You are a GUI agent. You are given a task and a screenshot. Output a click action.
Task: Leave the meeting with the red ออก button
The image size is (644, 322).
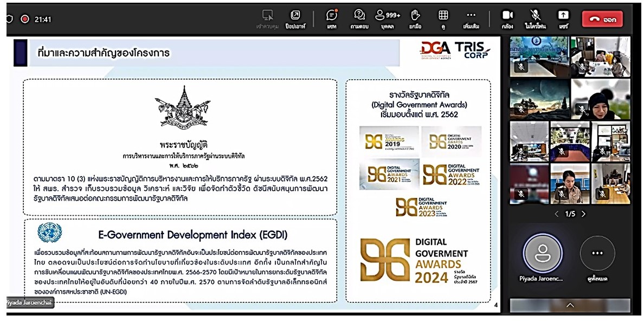[x=602, y=20]
